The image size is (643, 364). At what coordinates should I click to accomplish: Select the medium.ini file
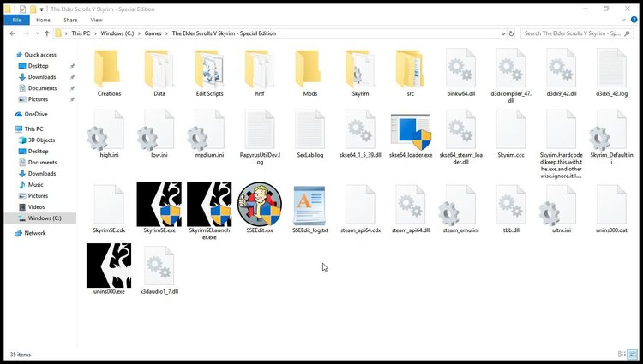click(209, 134)
